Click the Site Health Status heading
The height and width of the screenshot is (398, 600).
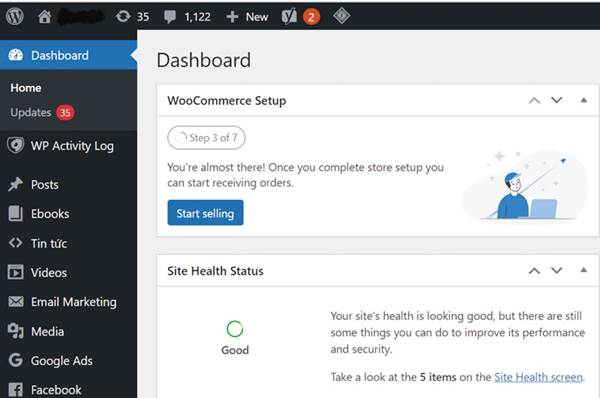click(215, 271)
